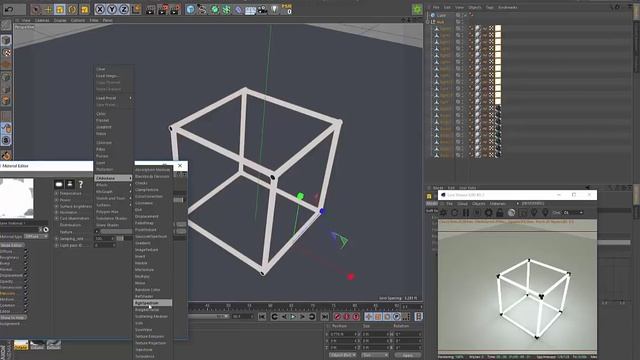Click the Cube primitive icon in the toolbar

point(190,9)
